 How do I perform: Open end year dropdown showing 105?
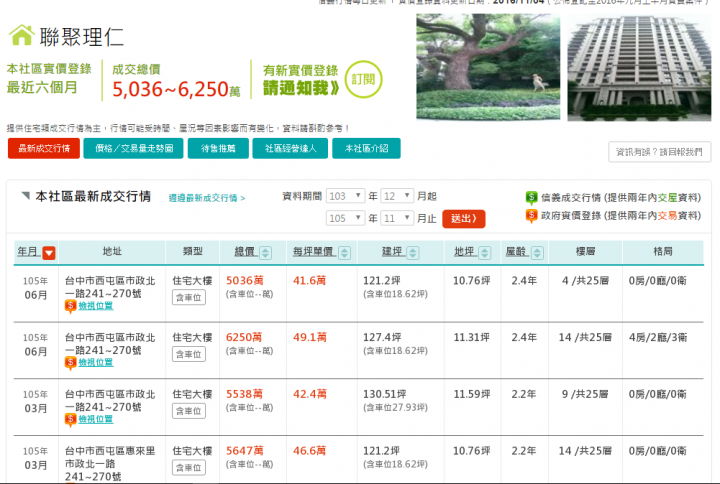click(345, 218)
